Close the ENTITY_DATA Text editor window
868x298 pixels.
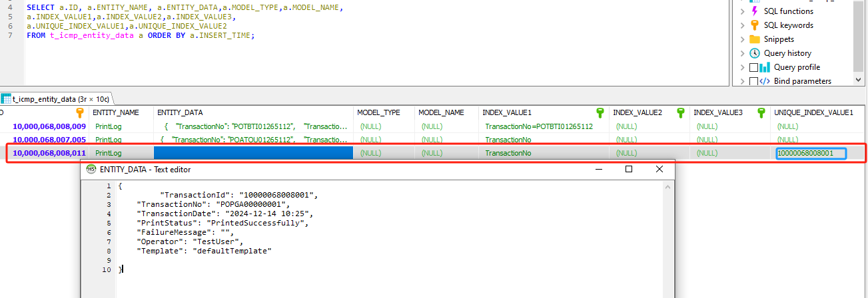click(659, 169)
